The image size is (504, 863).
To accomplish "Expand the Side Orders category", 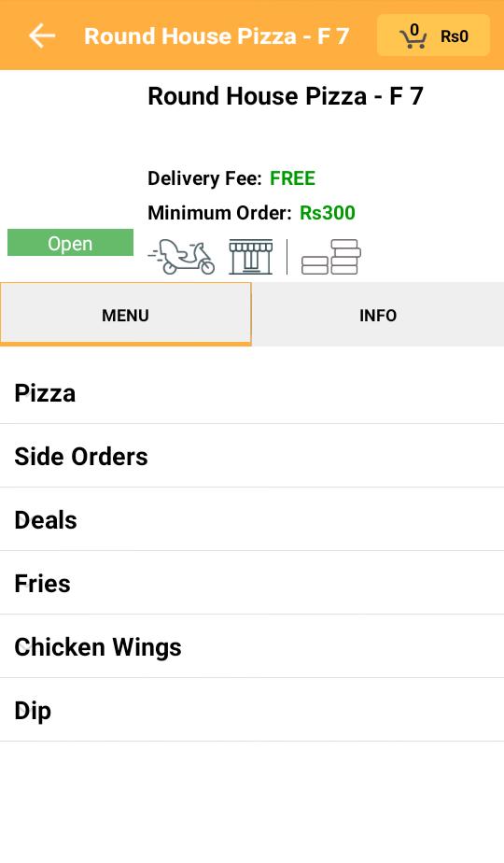I will click(x=252, y=456).
